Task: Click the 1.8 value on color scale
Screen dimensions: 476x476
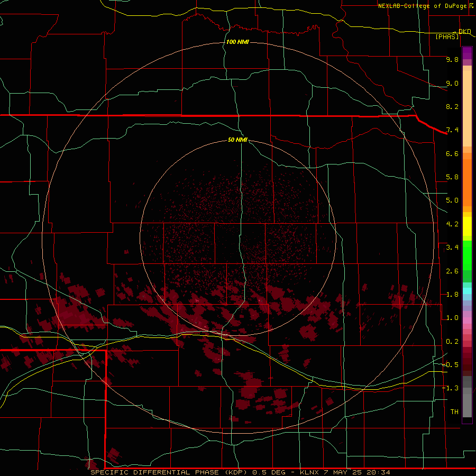Action: 452,295
